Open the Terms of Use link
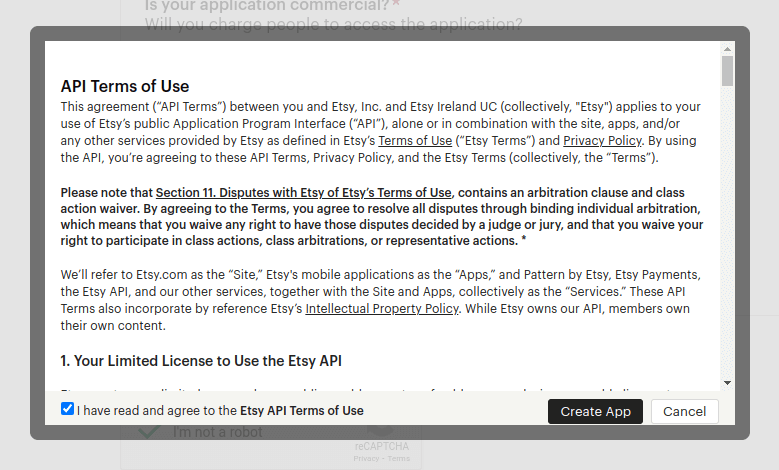779x470 pixels. [x=415, y=141]
